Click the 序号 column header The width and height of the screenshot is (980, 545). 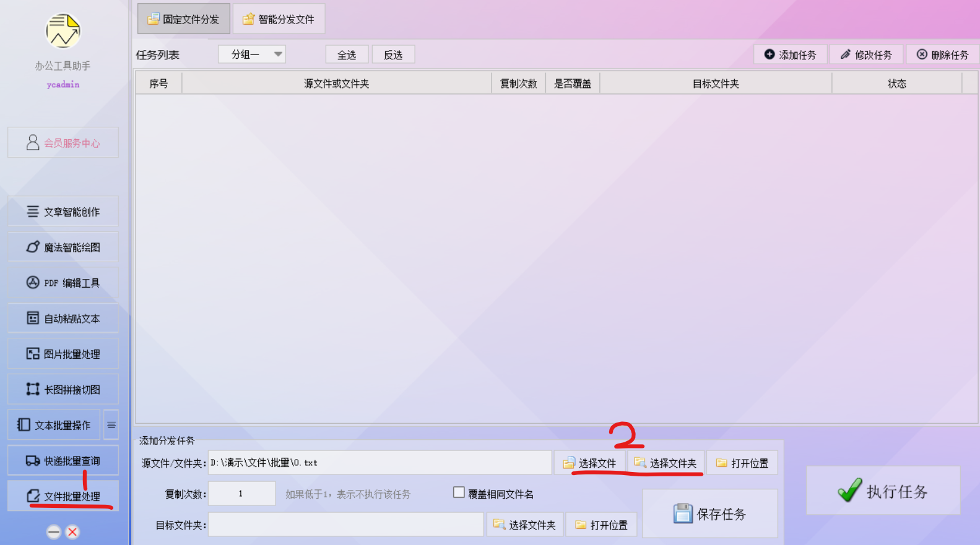(x=158, y=84)
